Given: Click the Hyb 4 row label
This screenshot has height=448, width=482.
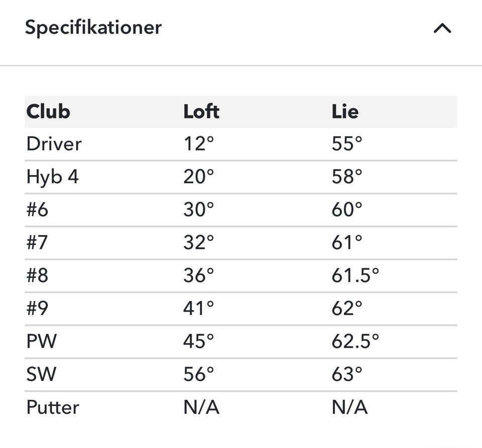Looking at the screenshot, I should click(53, 177).
